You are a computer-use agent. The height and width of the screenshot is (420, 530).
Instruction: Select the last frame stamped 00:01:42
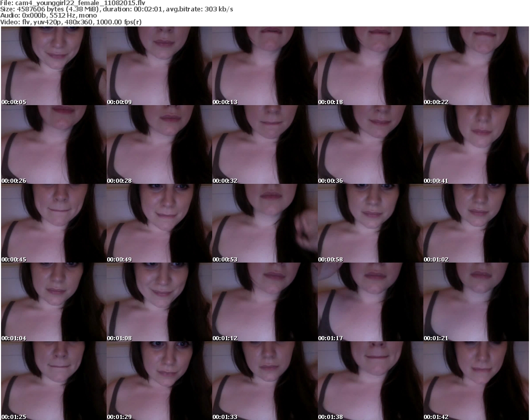(x=476, y=381)
